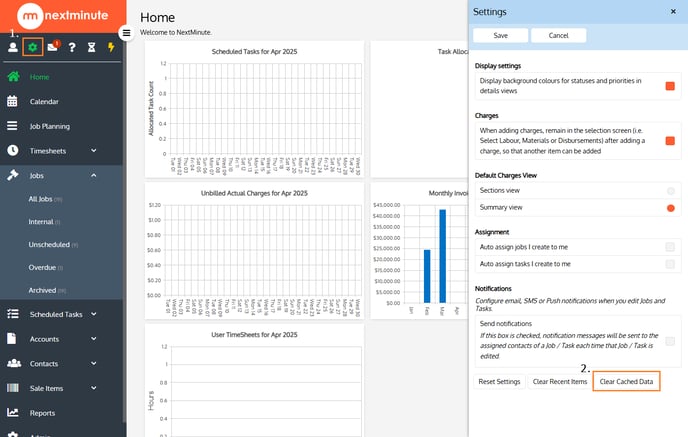This screenshot has width=688, height=437.
Task: Select Sections view radio button
Action: (x=670, y=190)
